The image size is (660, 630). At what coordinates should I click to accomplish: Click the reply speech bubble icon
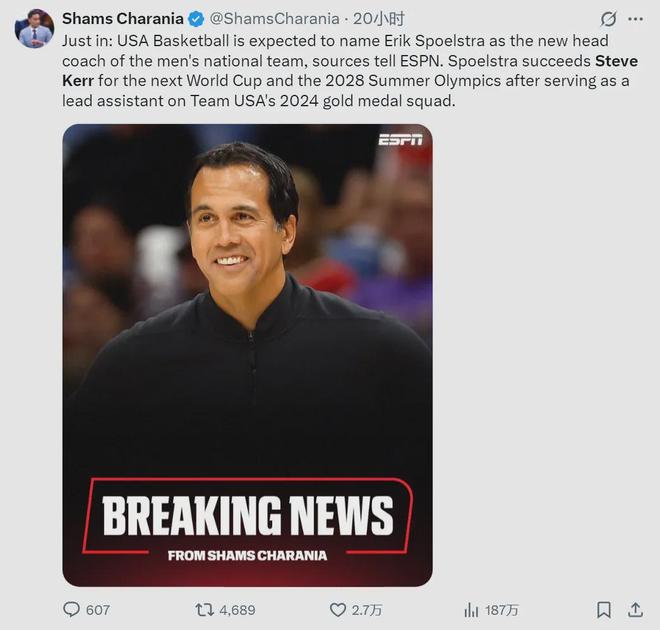[x=71, y=609]
